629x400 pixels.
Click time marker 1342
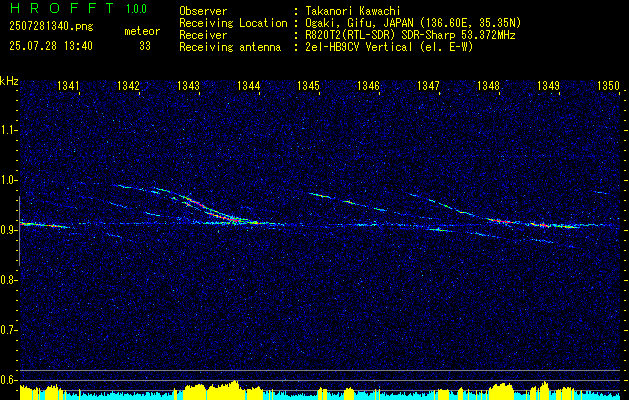pyautogui.click(x=128, y=86)
